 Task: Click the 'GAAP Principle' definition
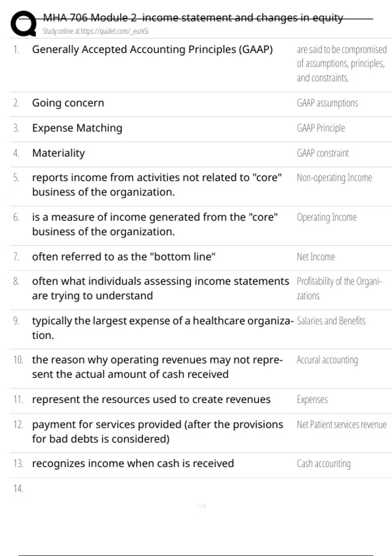[x=321, y=128]
